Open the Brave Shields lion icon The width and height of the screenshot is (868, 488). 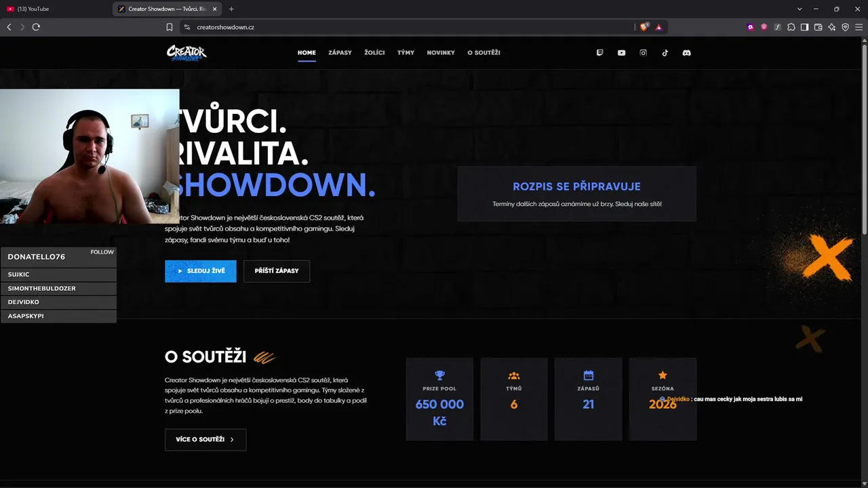[x=644, y=27]
